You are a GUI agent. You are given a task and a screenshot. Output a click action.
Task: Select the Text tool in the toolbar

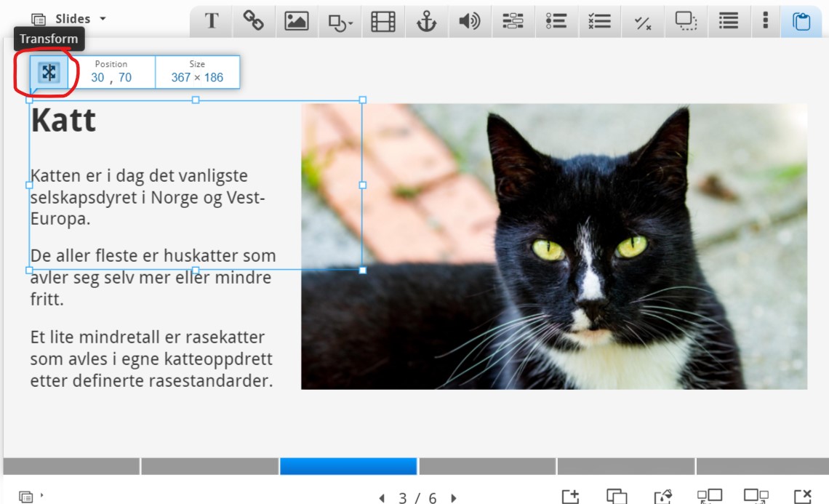pos(212,21)
